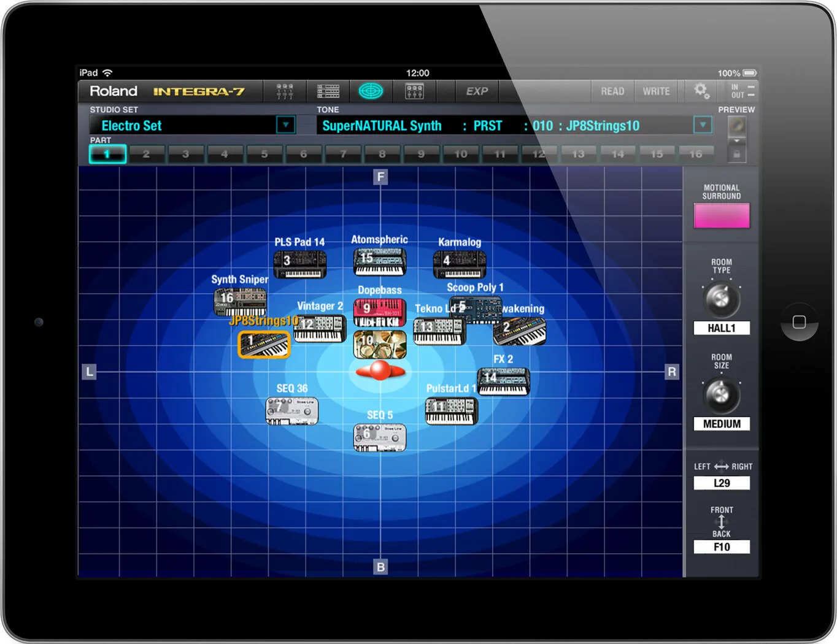Select the Motional Surround view icon
837x644 pixels.
(x=371, y=91)
